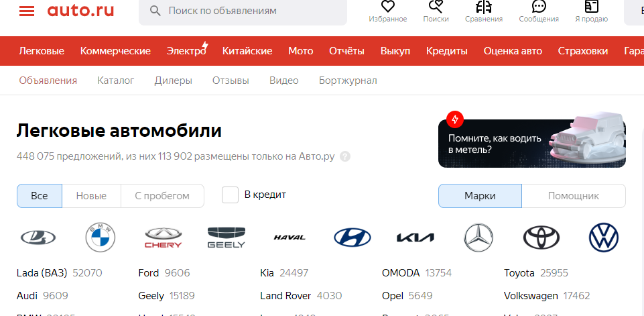Image resolution: width=644 pixels, height=316 pixels.
Task: Open Сравнения comparisons icon
Action: pos(484,6)
